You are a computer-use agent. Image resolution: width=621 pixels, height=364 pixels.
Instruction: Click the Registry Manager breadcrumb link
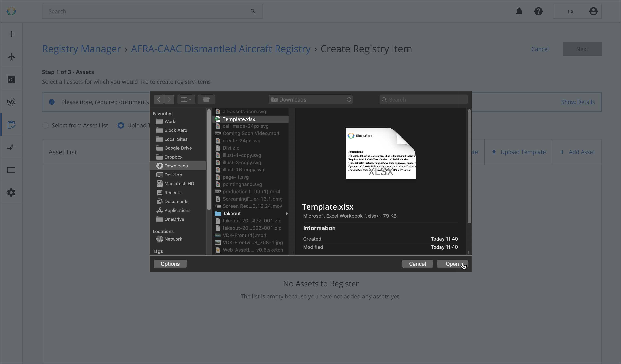pos(81,49)
